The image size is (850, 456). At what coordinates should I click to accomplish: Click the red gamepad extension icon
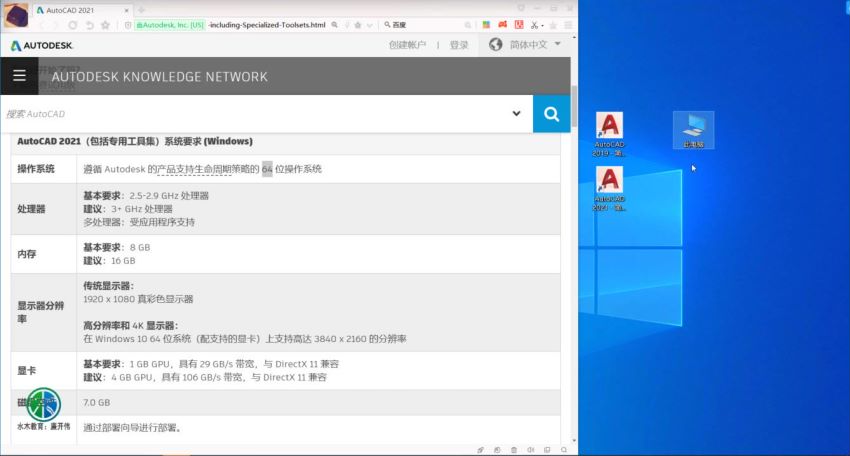coord(503,25)
